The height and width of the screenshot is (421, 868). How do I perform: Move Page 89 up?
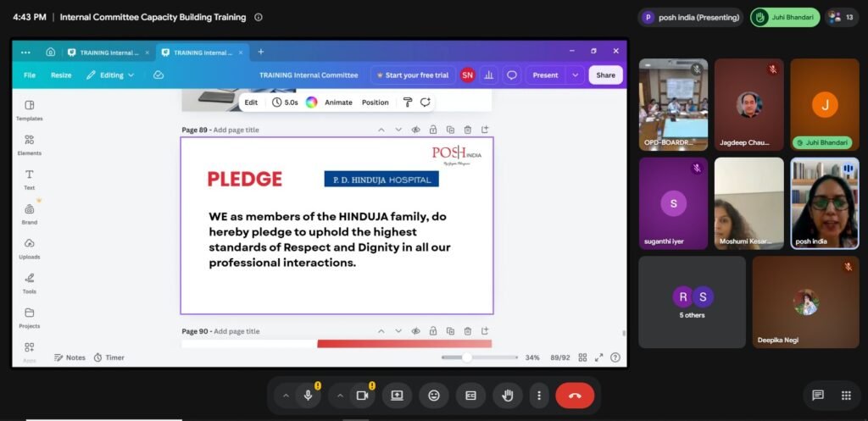pyautogui.click(x=381, y=130)
